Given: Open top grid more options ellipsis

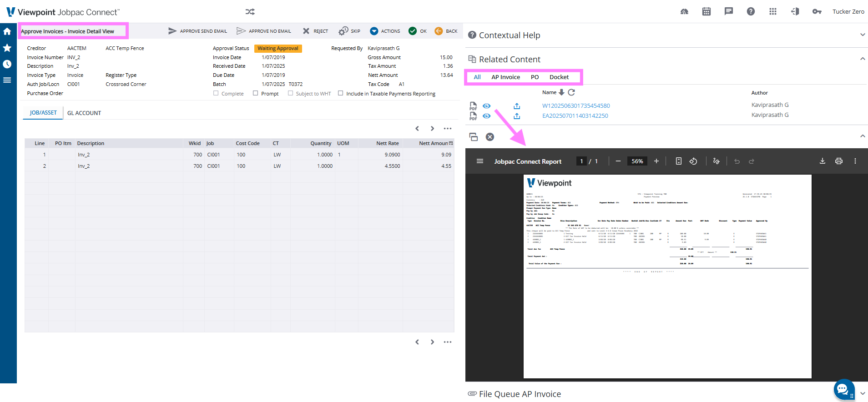Looking at the screenshot, I should tap(448, 129).
